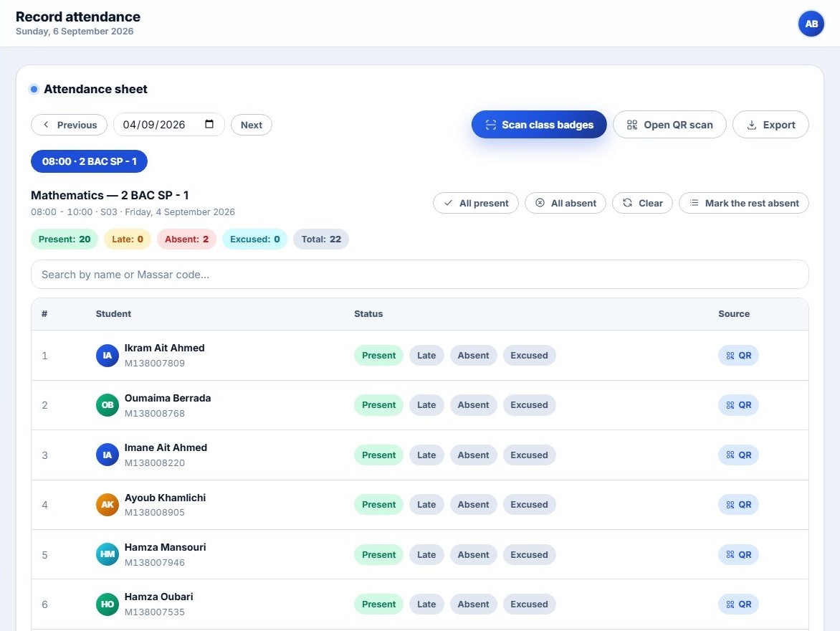Click Late: 0 counter chip
Image resolution: width=840 pixels, height=631 pixels.
pos(128,239)
